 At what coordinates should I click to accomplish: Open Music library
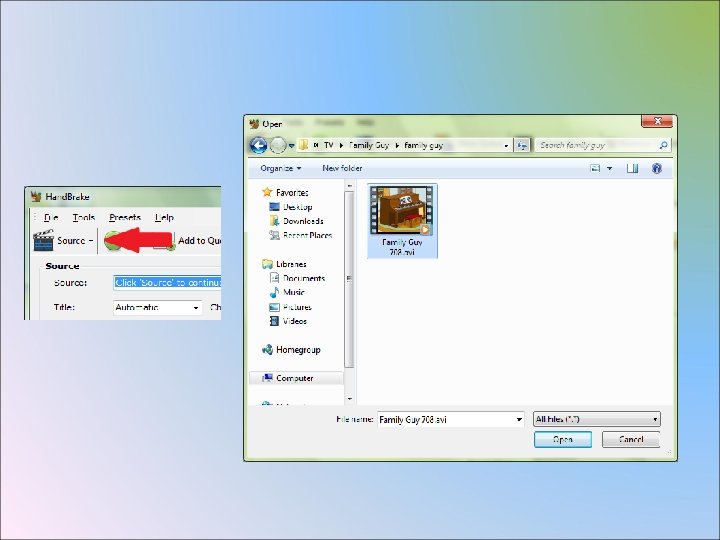tap(287, 292)
